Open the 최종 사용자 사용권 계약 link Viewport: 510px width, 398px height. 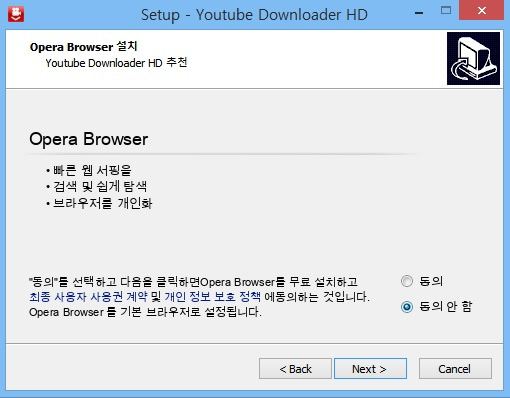coord(88,296)
